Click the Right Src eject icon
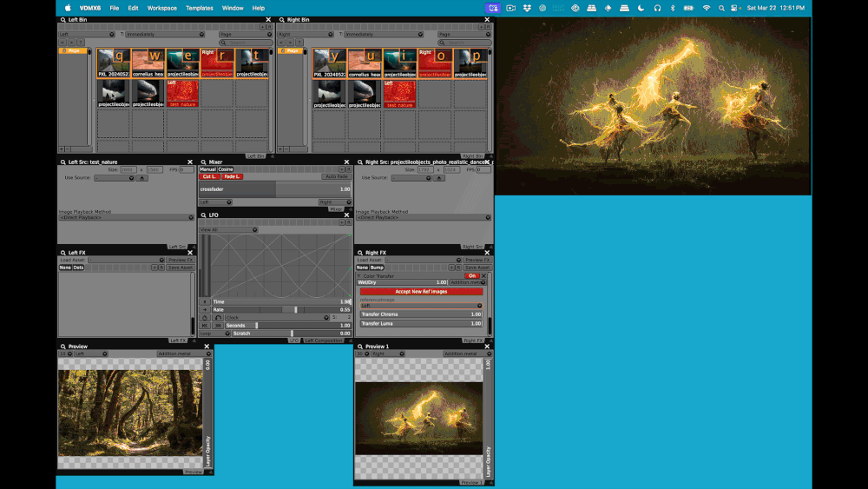The height and width of the screenshot is (489, 868). point(438,178)
